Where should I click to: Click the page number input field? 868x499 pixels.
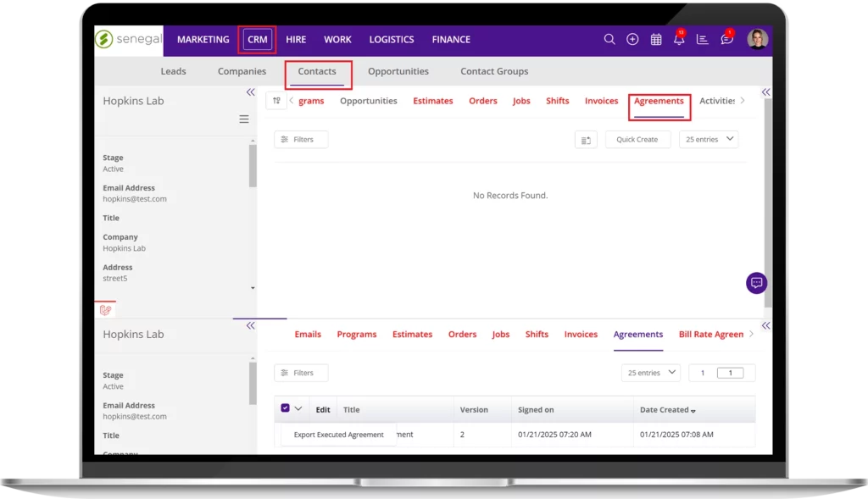point(730,373)
